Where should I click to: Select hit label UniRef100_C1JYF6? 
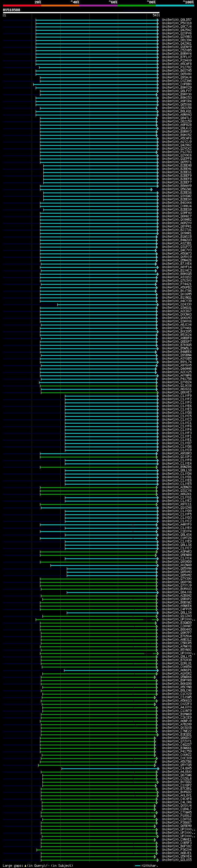176,426
